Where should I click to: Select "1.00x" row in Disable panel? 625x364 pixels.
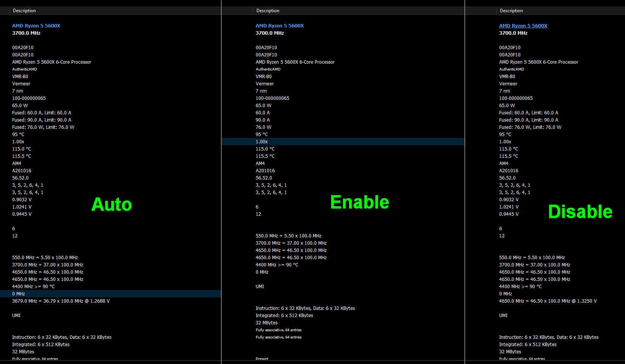click(505, 142)
